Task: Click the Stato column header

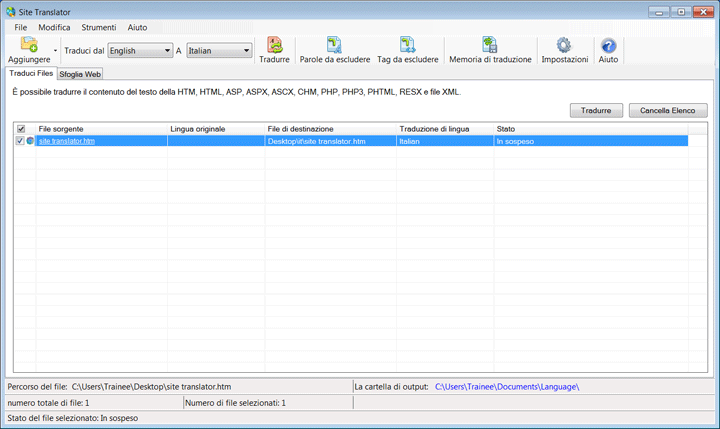Action: 591,129
